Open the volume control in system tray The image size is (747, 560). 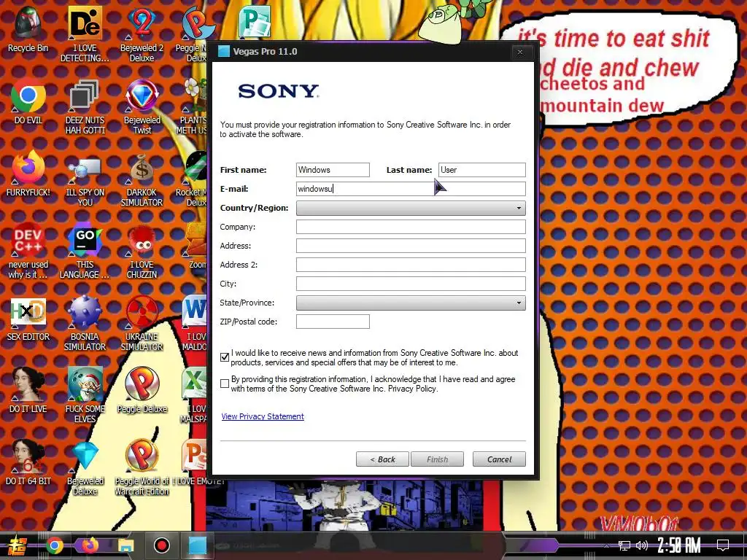(x=642, y=545)
